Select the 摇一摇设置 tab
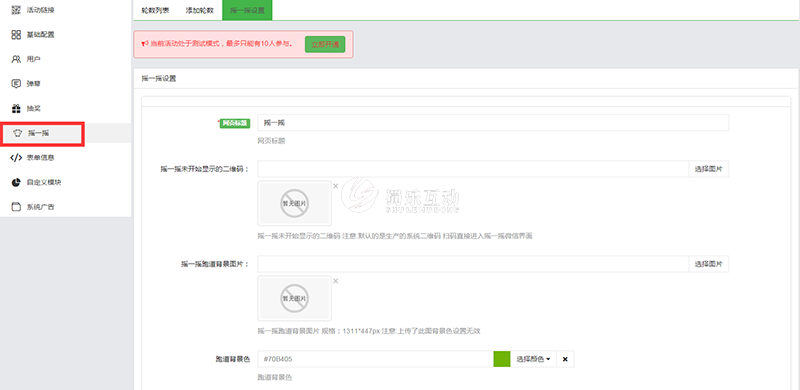Viewport: 800px width, 390px height. [247, 10]
